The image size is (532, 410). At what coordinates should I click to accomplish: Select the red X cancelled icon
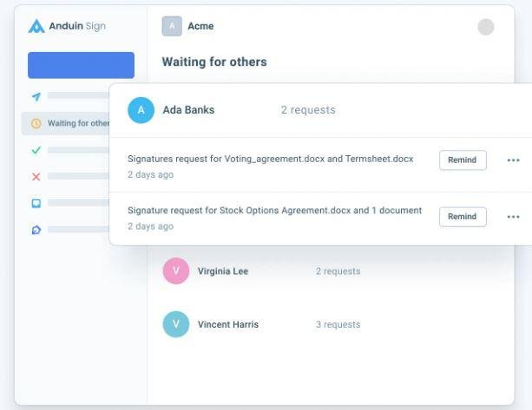coord(36,177)
